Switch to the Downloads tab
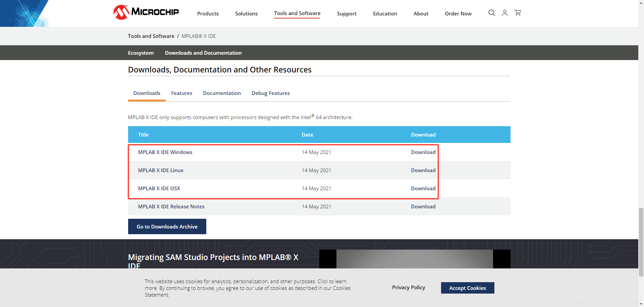644x307 pixels. point(147,93)
